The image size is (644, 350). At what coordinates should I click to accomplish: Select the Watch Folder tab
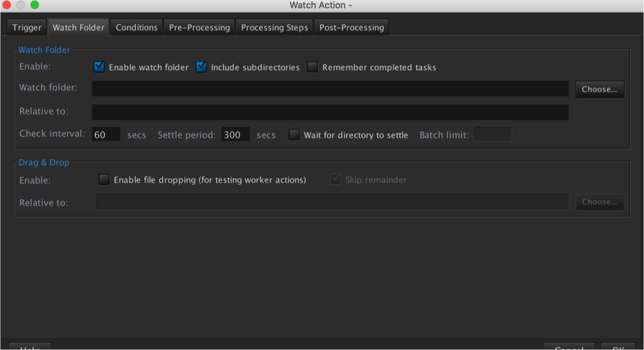point(78,27)
